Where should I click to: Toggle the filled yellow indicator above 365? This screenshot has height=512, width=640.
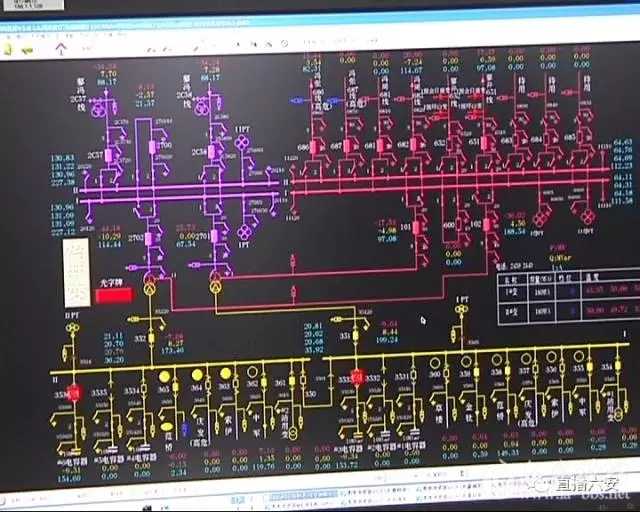tap(165, 376)
